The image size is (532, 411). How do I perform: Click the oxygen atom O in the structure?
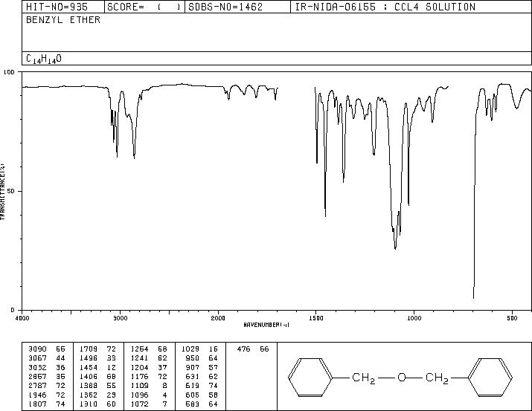pos(401,377)
